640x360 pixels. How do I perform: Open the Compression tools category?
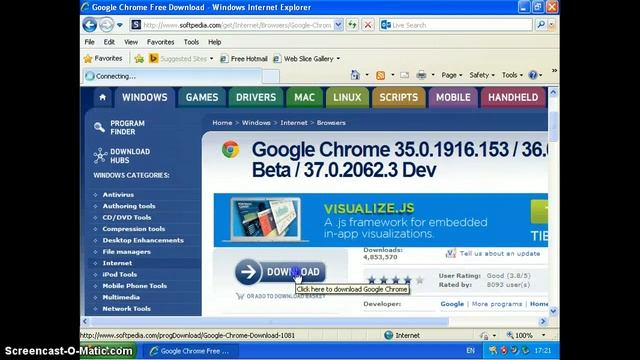[133, 229]
